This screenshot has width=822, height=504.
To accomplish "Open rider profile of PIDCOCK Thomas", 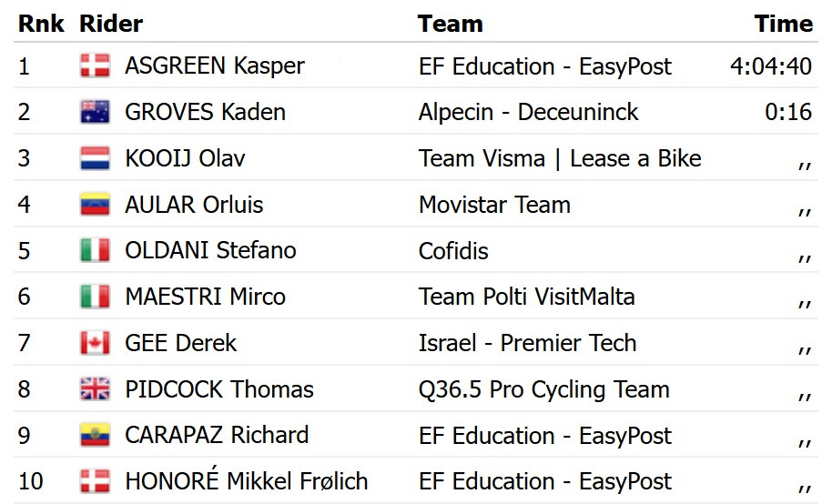I will [219, 389].
